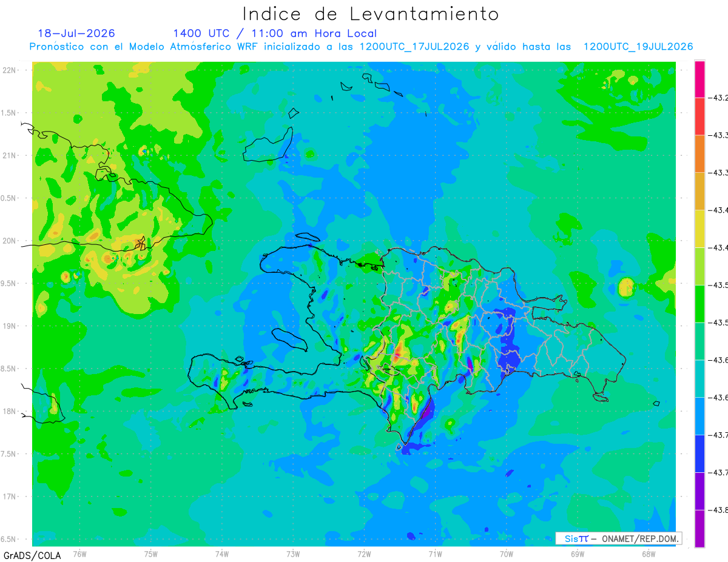
Task: Click the '1200UTC_19JUL2026' valid-until time text
Action: 638,47
